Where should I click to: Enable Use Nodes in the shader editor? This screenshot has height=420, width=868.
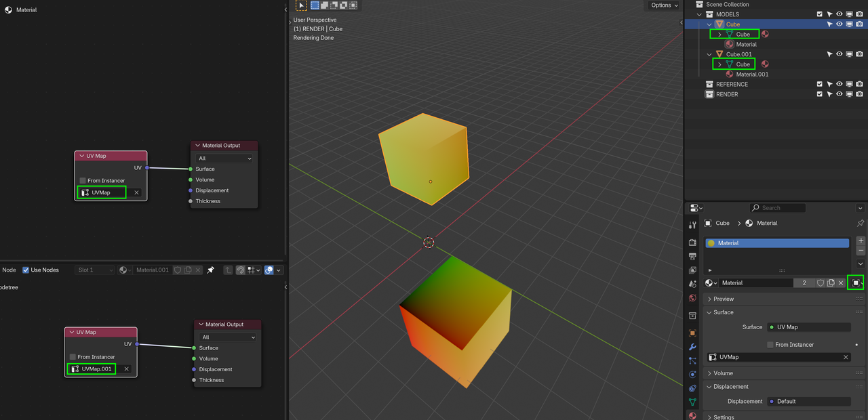[24, 270]
